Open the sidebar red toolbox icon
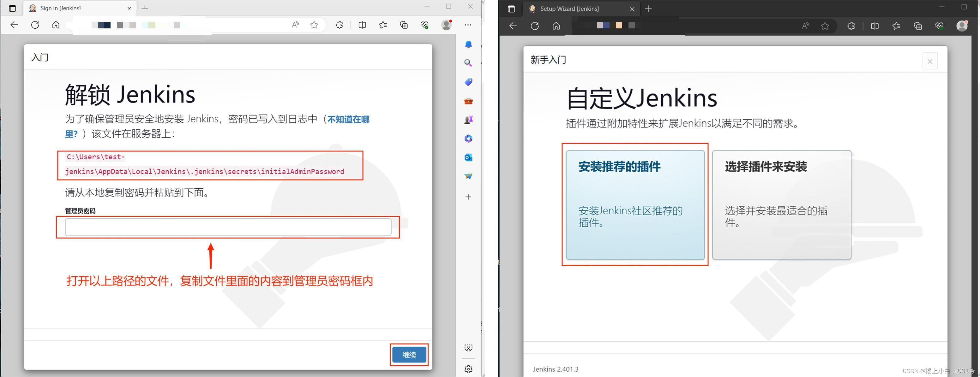980x377 pixels. pos(468,101)
